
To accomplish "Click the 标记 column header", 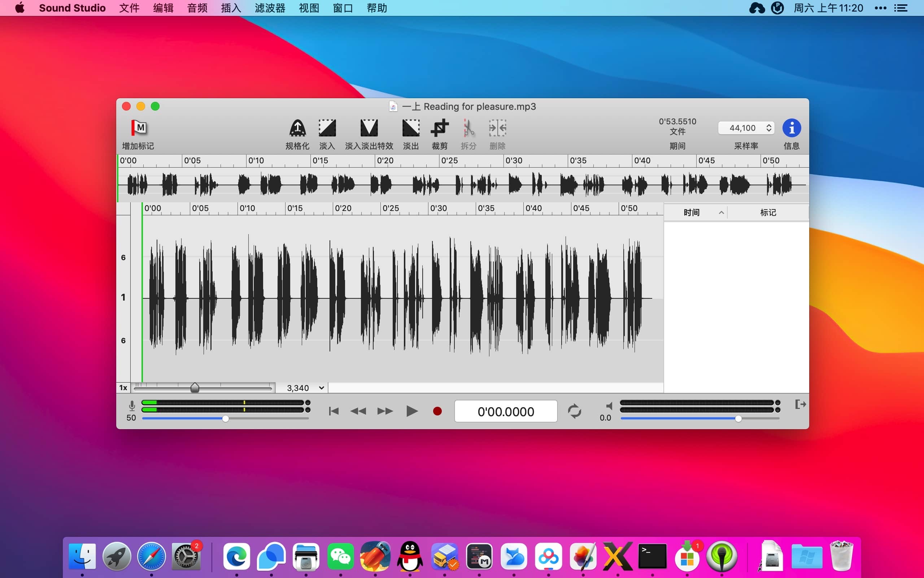I will [768, 212].
